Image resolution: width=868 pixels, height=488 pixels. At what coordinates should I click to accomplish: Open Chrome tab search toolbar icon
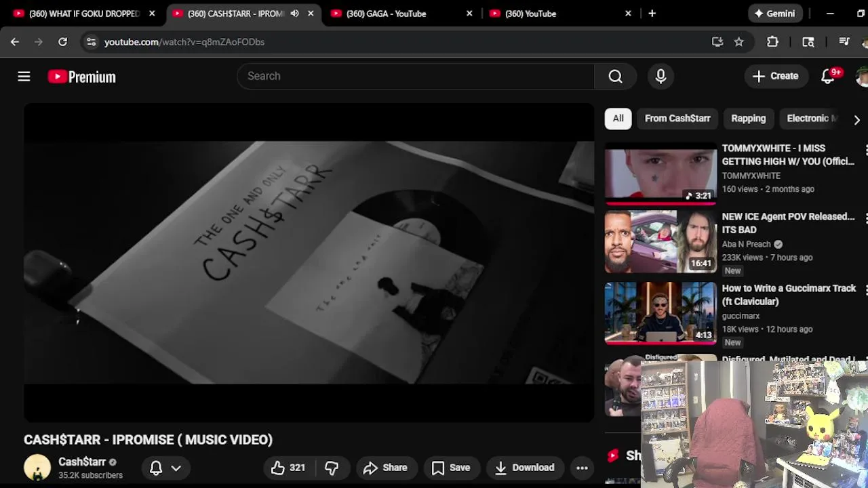click(x=808, y=42)
